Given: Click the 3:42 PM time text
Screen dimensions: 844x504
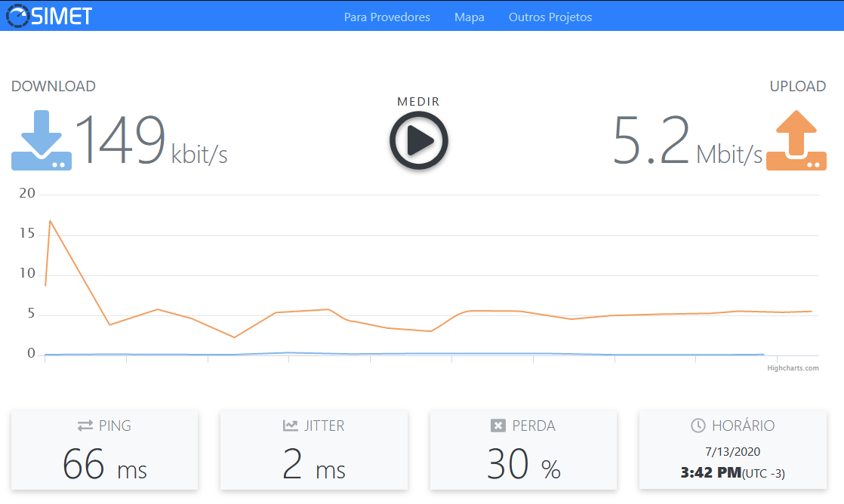Looking at the screenshot, I should click(710, 473).
